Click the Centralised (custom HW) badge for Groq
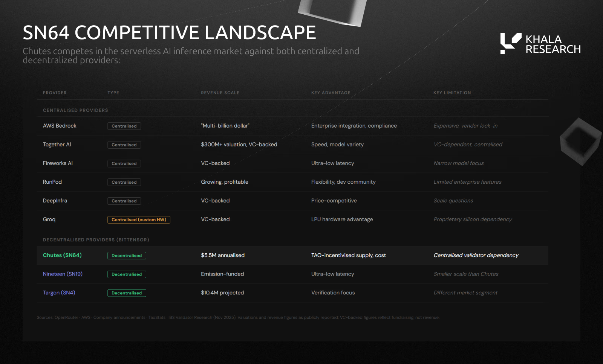Viewport: 603px width, 364px height. coord(139,220)
